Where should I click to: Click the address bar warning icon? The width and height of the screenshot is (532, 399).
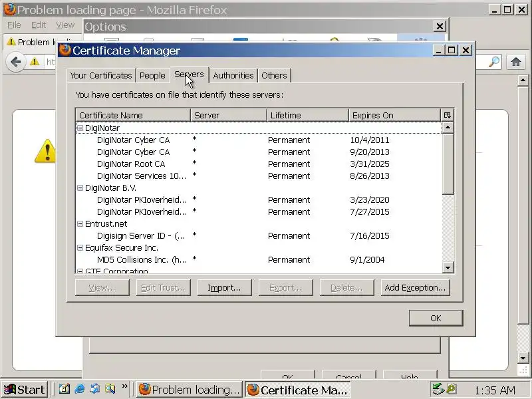(x=35, y=62)
